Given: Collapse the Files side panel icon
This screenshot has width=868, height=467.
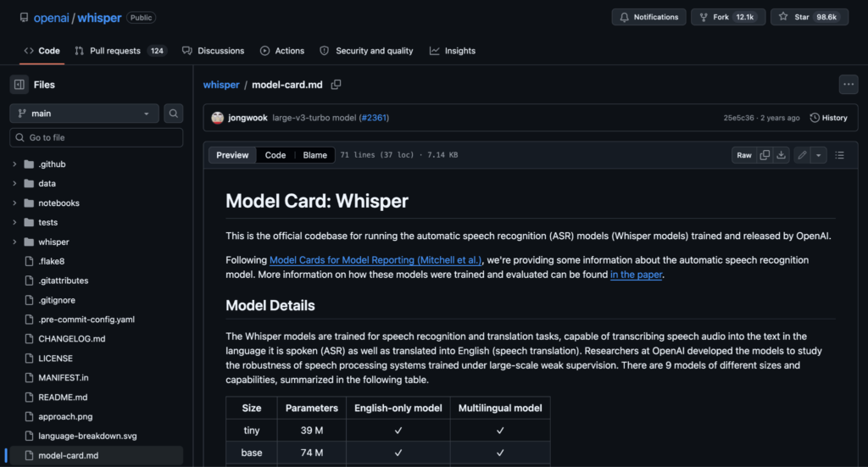Looking at the screenshot, I should pos(19,85).
